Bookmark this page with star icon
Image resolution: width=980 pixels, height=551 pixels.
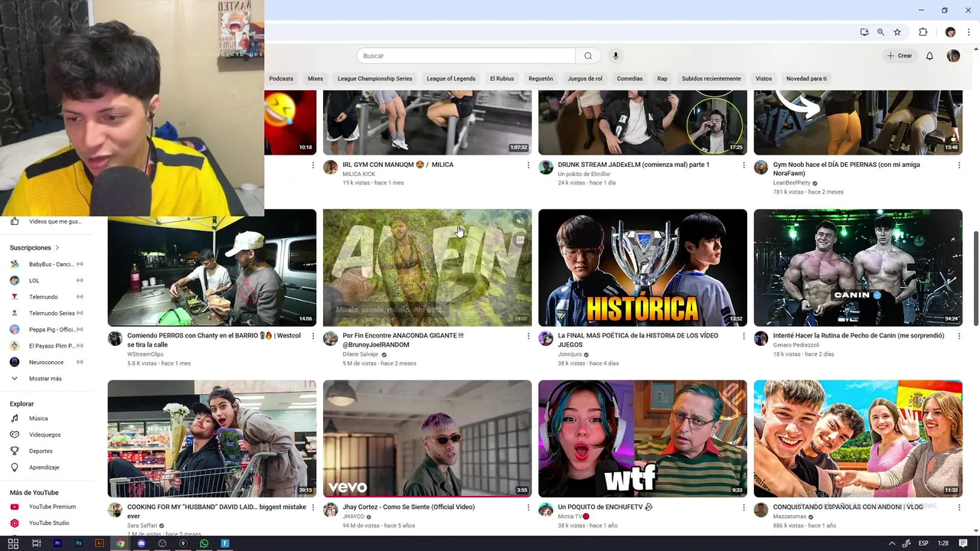897,32
